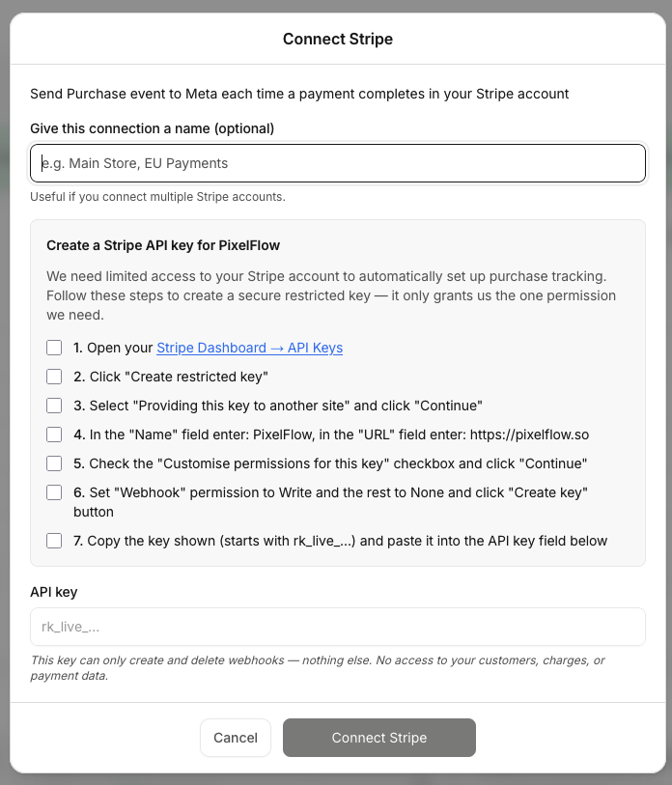
Task: Click the "Give this connection a name" label
Action: (152, 127)
